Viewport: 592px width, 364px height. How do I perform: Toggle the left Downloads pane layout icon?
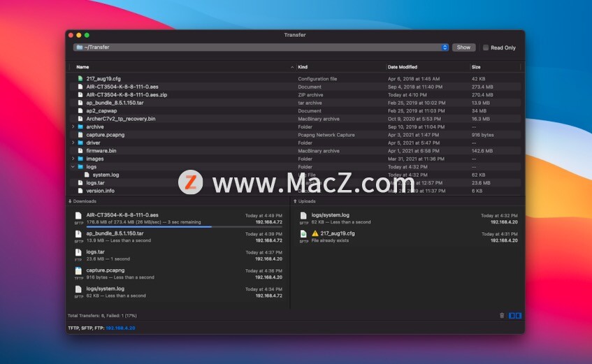tap(512, 315)
